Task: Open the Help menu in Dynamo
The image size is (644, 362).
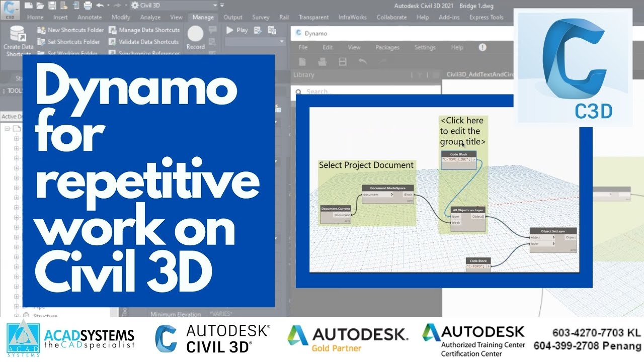Action: click(x=457, y=47)
